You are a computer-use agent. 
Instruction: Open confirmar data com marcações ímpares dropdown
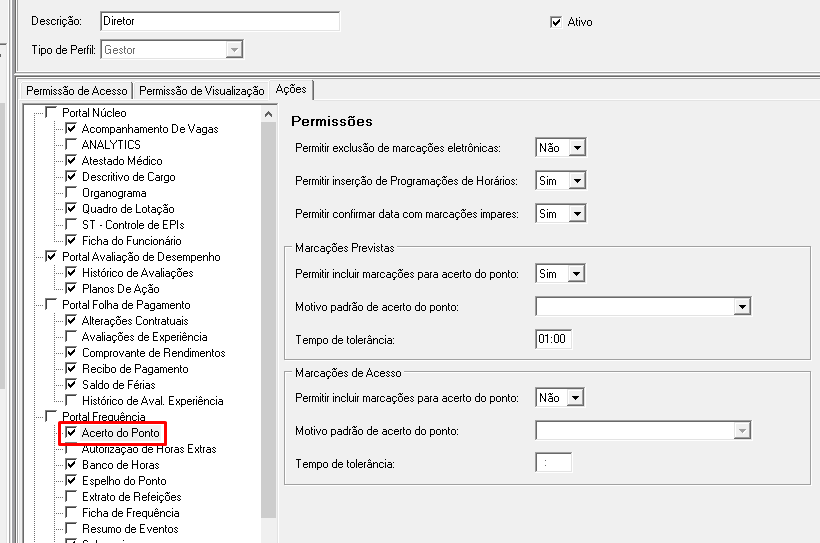(577, 214)
